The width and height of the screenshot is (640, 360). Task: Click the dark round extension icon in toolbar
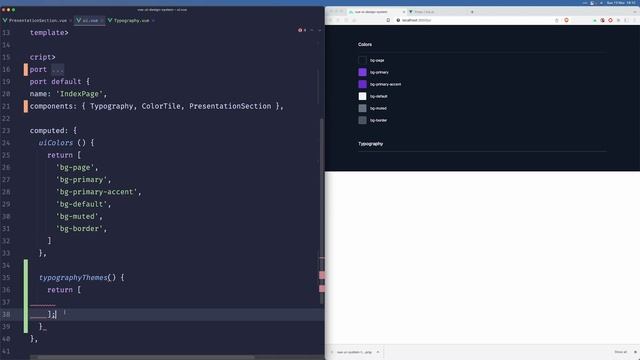point(602,20)
